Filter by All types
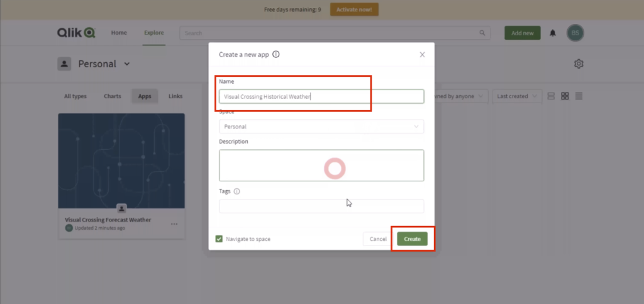644x304 pixels. 75,96
